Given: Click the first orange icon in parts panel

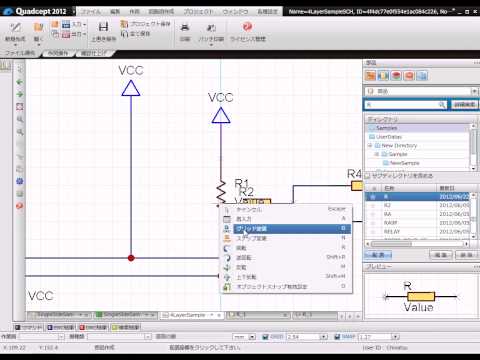Looking at the screenshot, I should pos(370,76).
